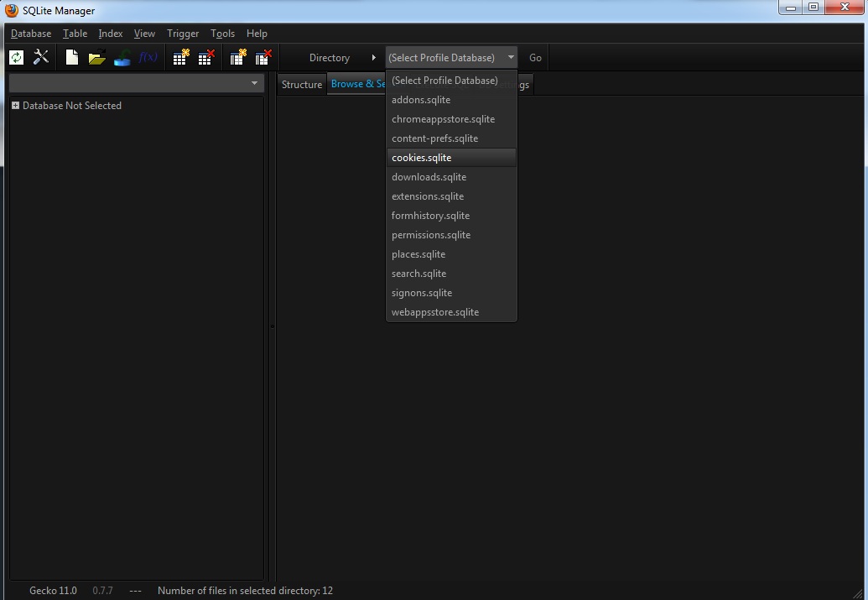Collapse the Select Profile Database dropdown
Screen dimensions: 868x600
point(451,58)
